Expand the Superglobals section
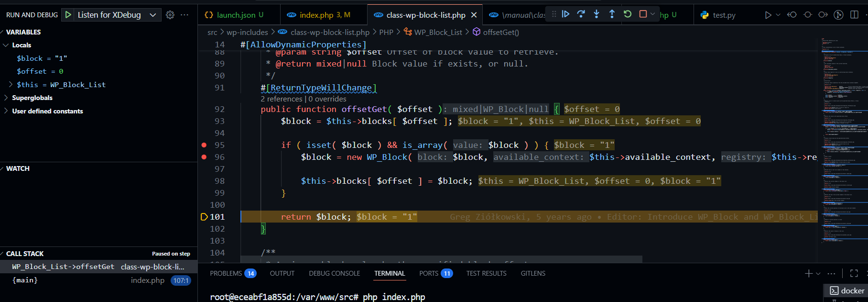This screenshot has height=302, width=868. [6, 98]
